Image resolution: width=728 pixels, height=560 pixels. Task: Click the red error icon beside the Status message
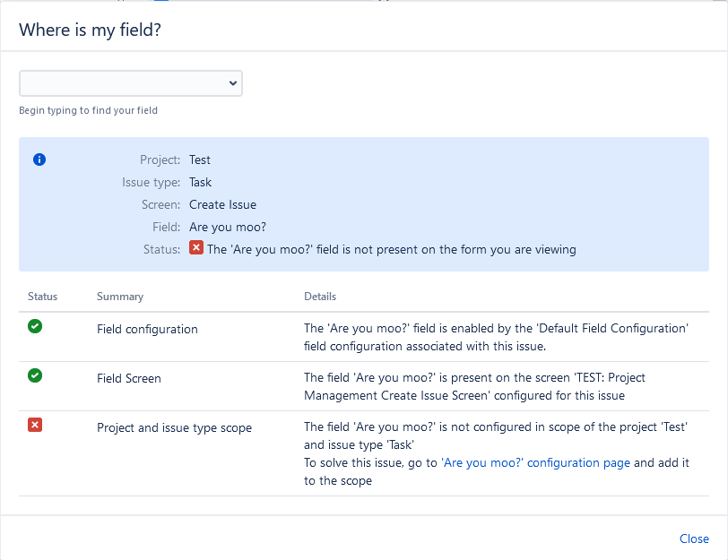196,249
